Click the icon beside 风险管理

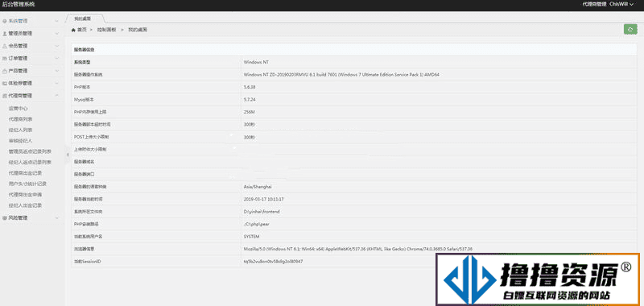point(5,217)
